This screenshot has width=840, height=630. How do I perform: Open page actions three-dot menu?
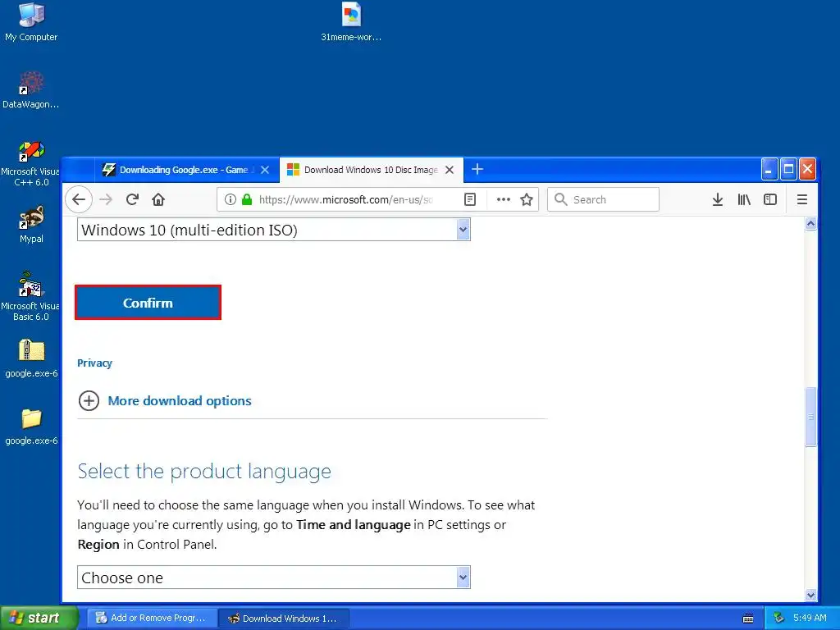pos(503,199)
